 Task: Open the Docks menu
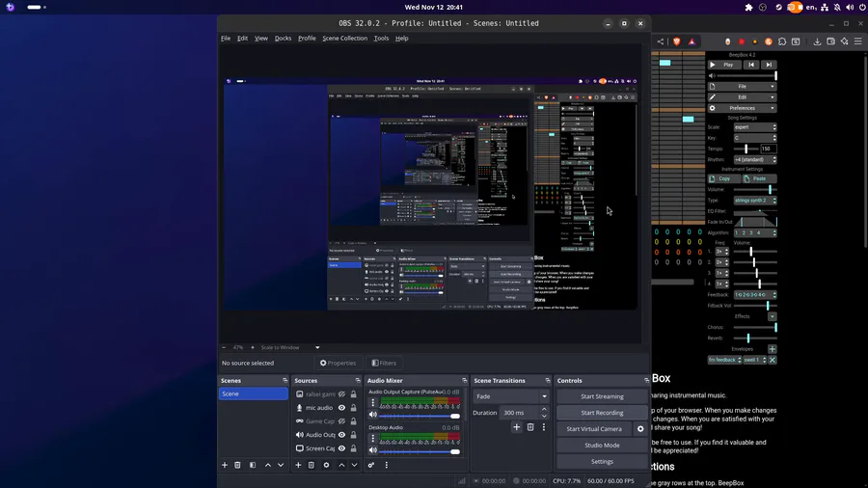tap(283, 39)
